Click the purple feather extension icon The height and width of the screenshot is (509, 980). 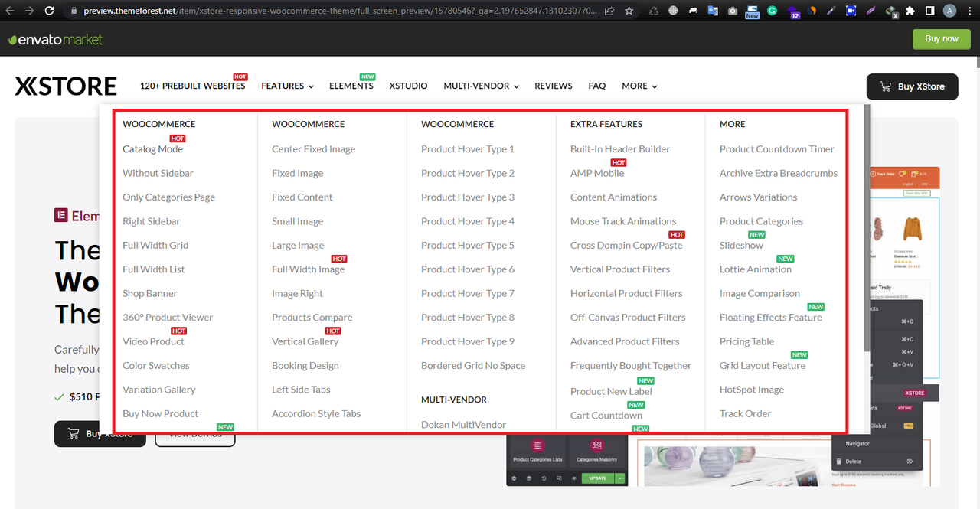coord(871,11)
